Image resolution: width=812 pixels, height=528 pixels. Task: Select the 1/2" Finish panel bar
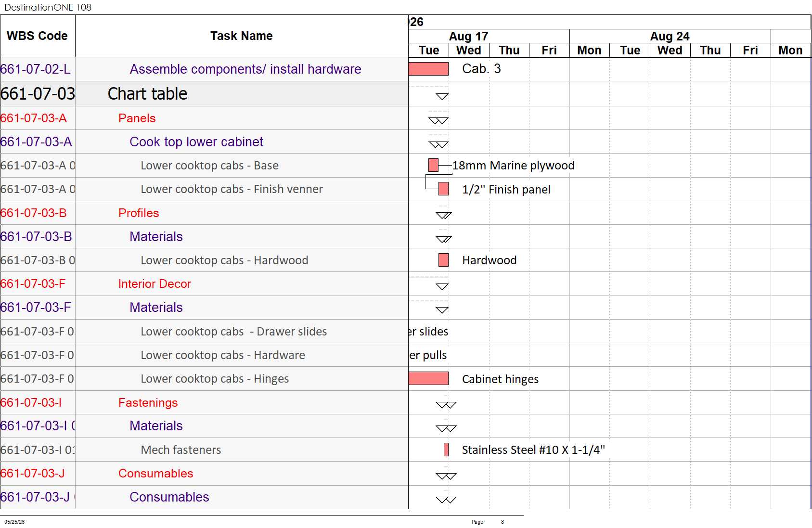click(443, 189)
